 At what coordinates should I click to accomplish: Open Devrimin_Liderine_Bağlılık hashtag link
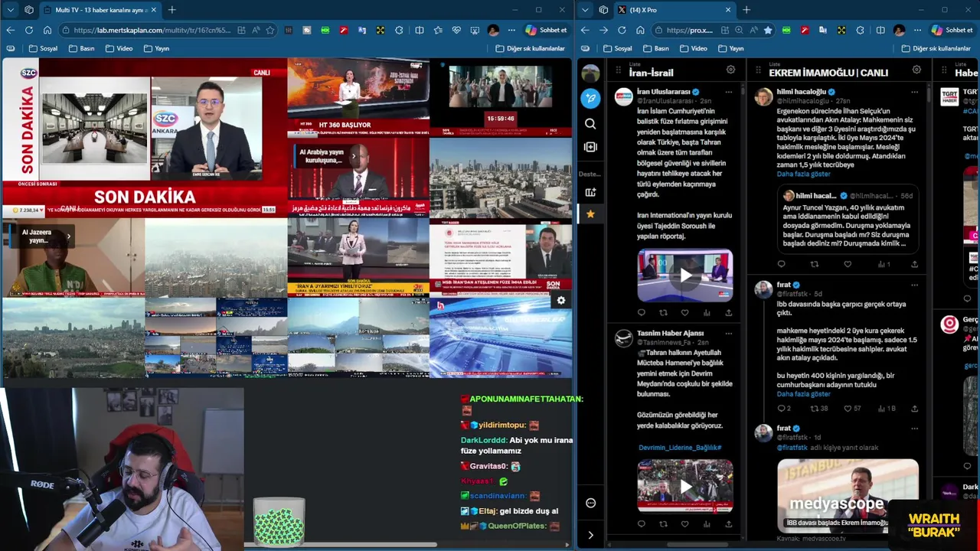(680, 448)
